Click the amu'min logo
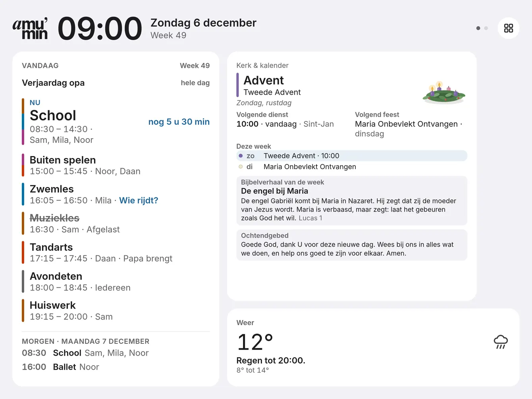532x399 pixels. [30, 28]
